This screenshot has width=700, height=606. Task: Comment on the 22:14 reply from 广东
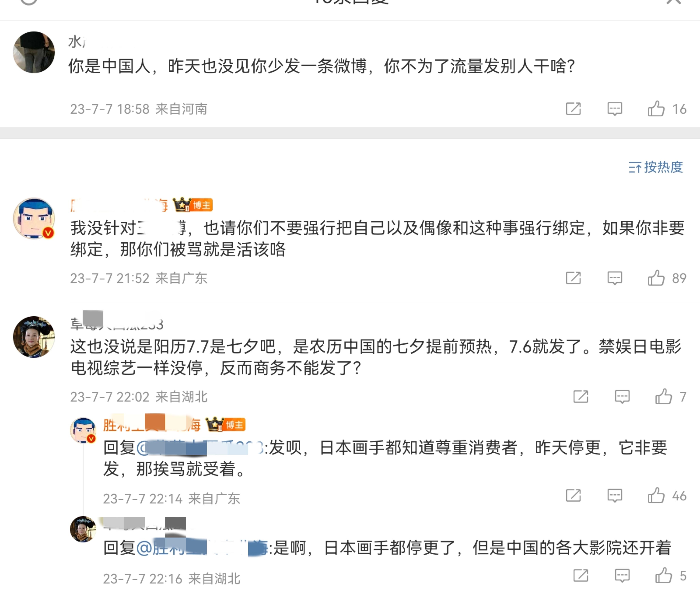614,496
